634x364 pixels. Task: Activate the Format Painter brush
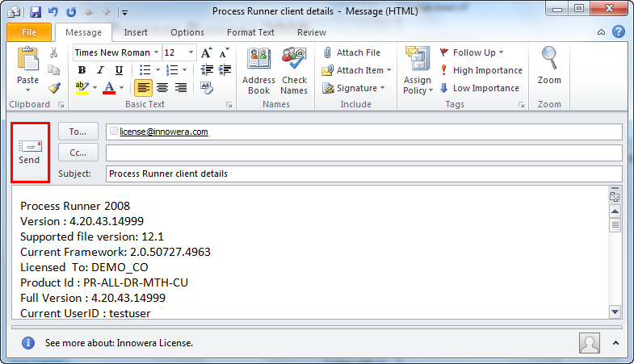coord(54,88)
